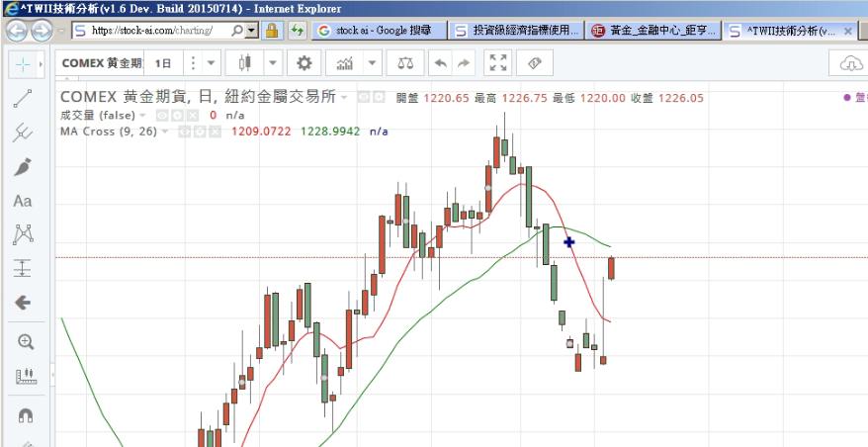Viewport: 868px width, 447px height.
Task: Switch to 投資級經濟指標使用 tab
Action: pos(516,31)
